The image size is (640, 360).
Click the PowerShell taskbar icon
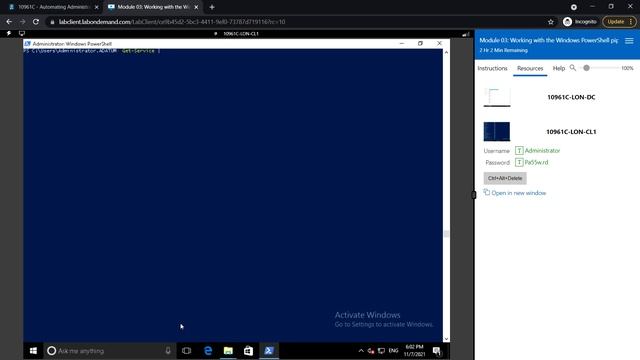click(269, 351)
